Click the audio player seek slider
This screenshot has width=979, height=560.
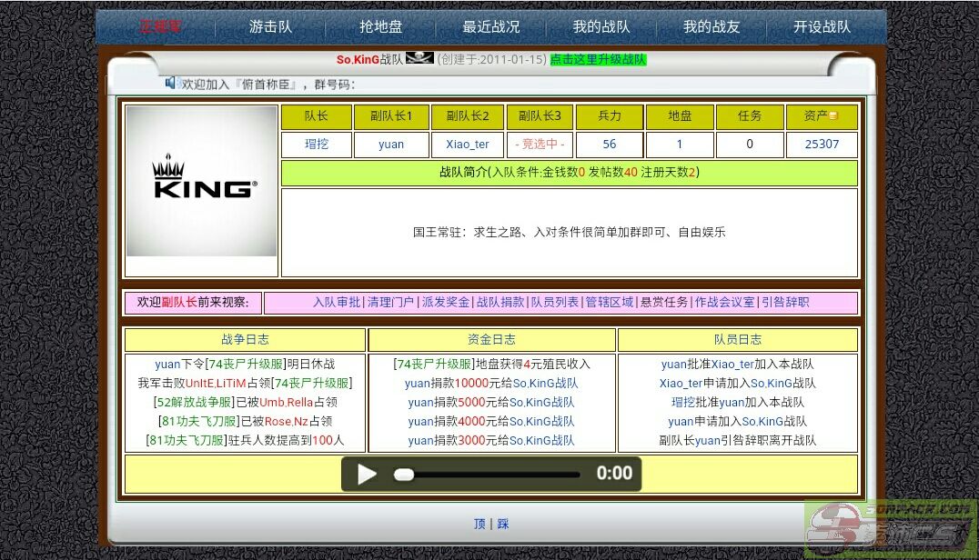tap(487, 474)
